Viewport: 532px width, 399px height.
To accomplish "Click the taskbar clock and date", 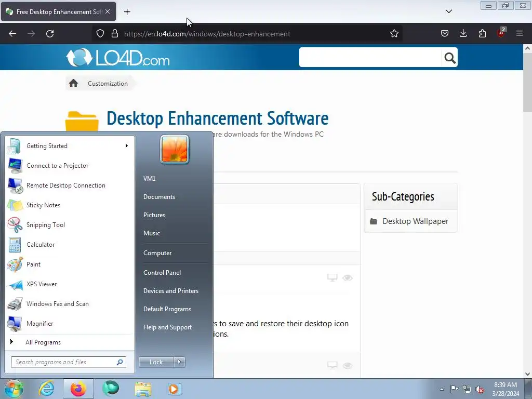I will [x=506, y=389].
